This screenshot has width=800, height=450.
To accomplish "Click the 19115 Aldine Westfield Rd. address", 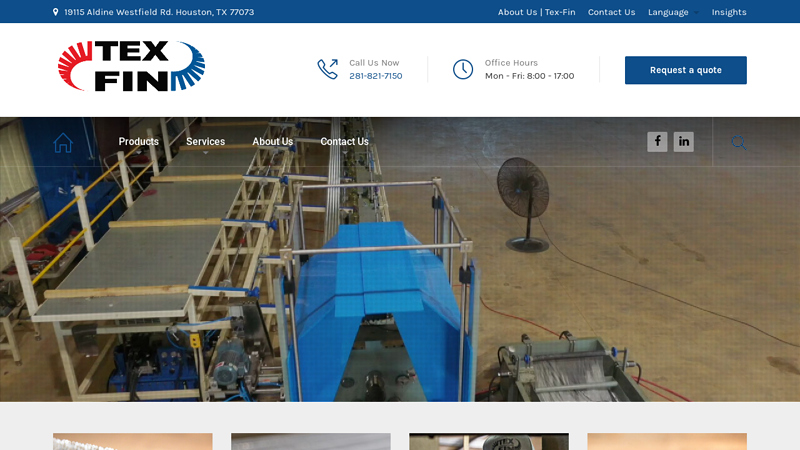I will [x=159, y=12].
